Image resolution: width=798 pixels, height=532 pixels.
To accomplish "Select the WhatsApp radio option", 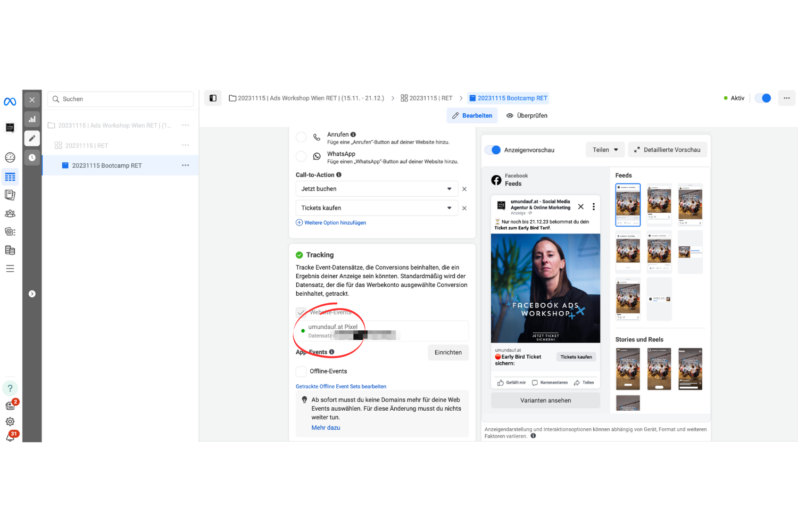I will point(301,156).
